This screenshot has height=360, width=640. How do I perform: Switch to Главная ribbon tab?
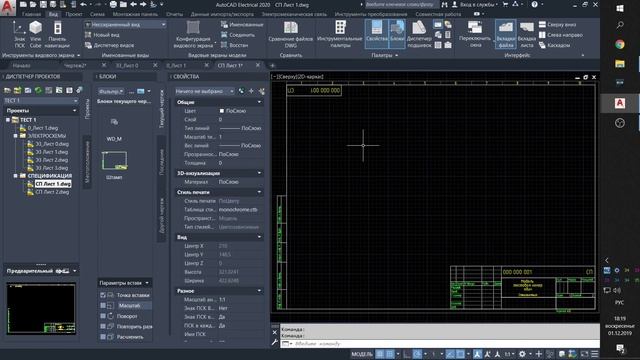pyautogui.click(x=31, y=14)
